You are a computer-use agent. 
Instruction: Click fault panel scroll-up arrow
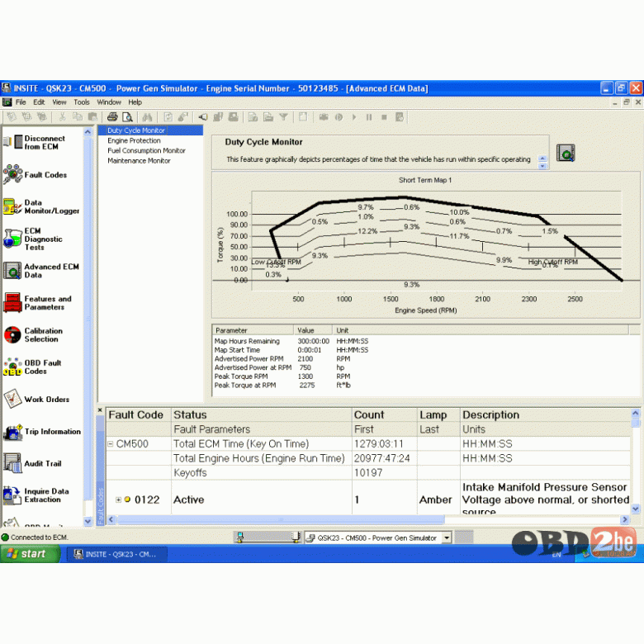click(636, 413)
